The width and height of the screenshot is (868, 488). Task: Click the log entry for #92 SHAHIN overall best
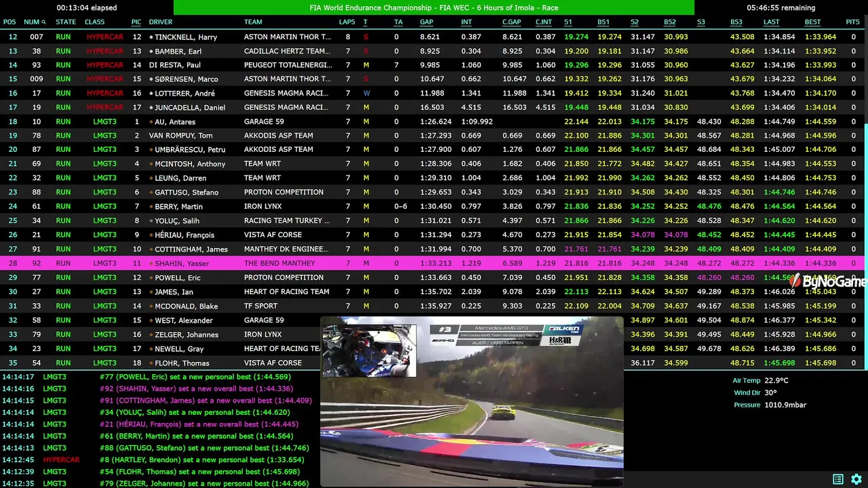(196, 389)
